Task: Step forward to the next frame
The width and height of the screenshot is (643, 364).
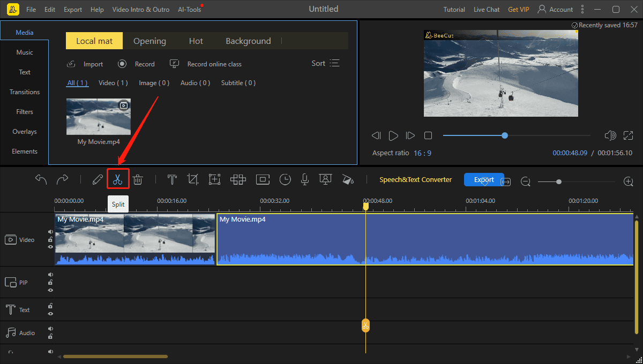Action: click(410, 135)
